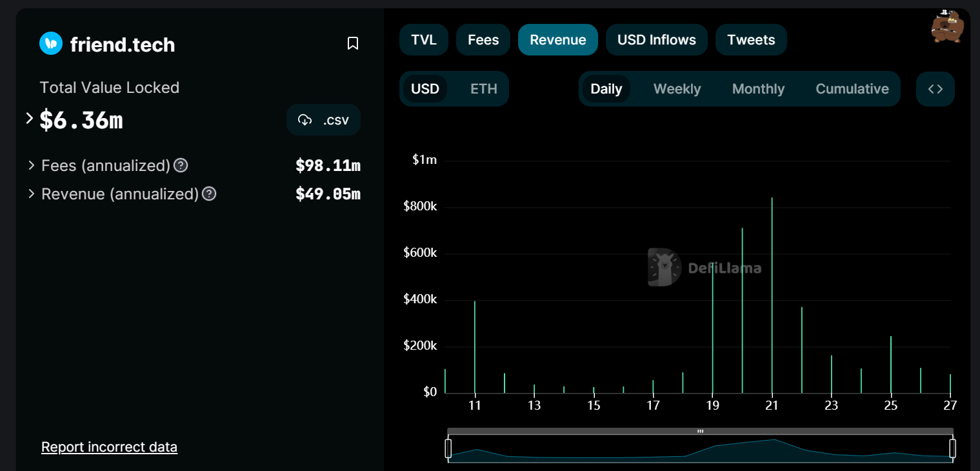
Task: Select the Cumulative view tab
Action: click(x=852, y=89)
